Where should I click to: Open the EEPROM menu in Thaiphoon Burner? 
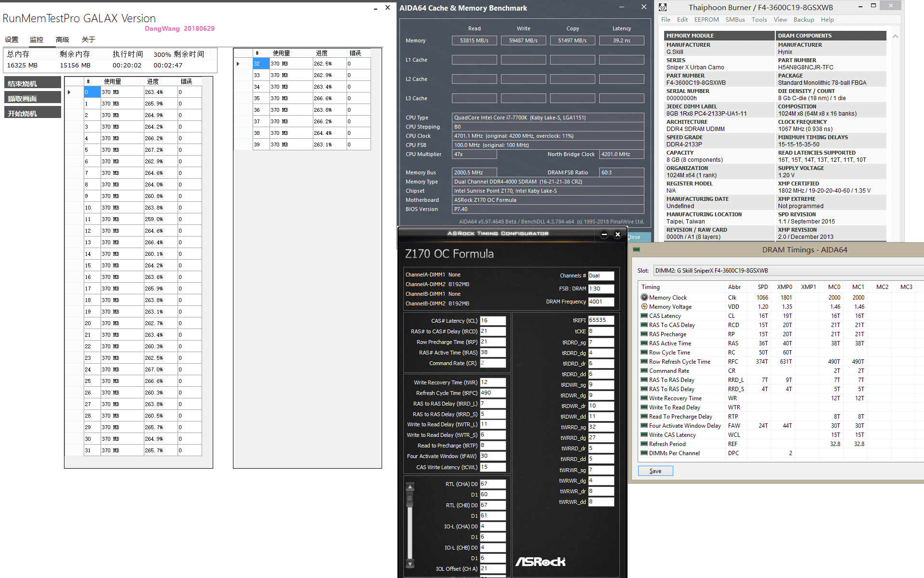coord(706,20)
